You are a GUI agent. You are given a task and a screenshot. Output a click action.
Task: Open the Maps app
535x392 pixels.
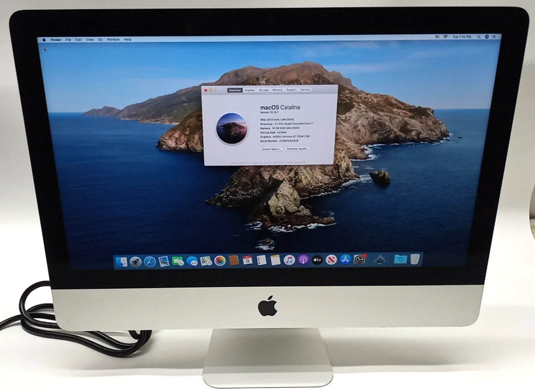205,261
